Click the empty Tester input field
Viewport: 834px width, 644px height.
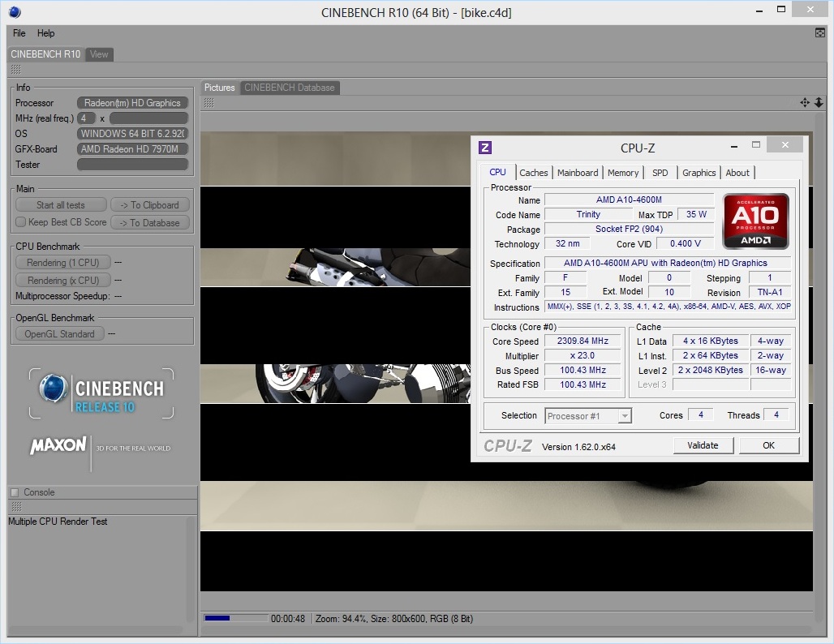click(133, 165)
